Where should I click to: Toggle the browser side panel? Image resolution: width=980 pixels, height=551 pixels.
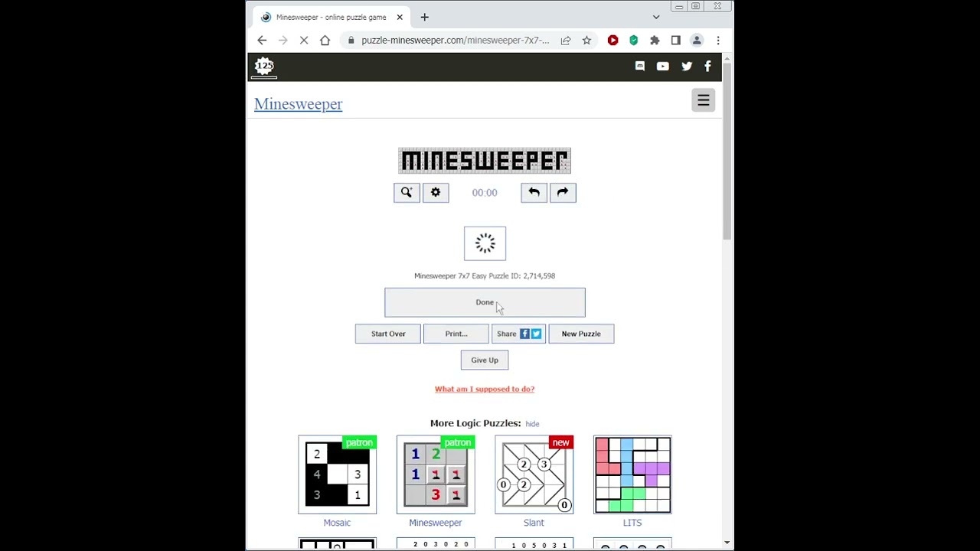pyautogui.click(x=675, y=40)
